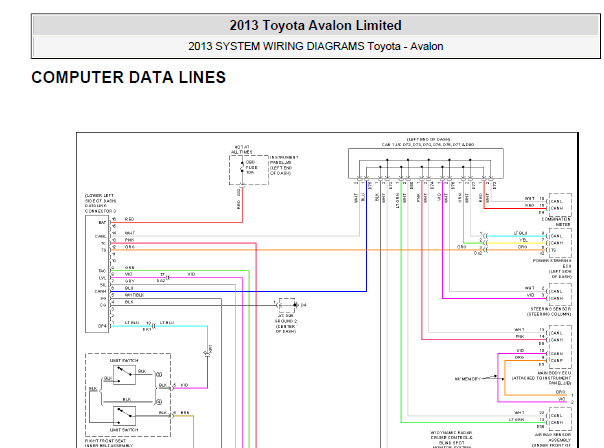Image resolution: width=604 pixels, height=448 pixels.
Task: Click the lower "LIMIT SWITCH" label
Action: (124, 430)
